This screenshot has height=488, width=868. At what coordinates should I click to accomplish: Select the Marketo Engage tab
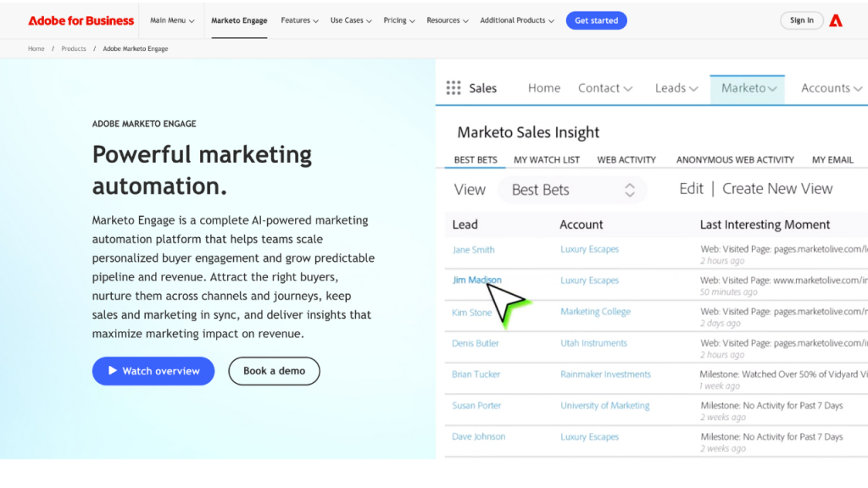tap(239, 20)
